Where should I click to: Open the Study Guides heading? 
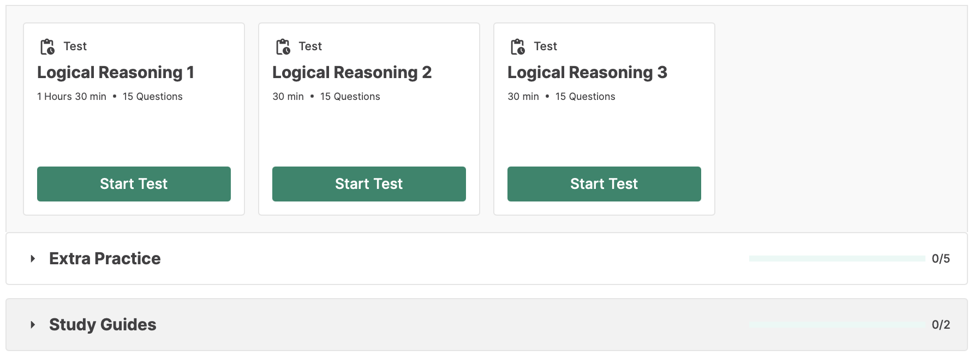(103, 325)
